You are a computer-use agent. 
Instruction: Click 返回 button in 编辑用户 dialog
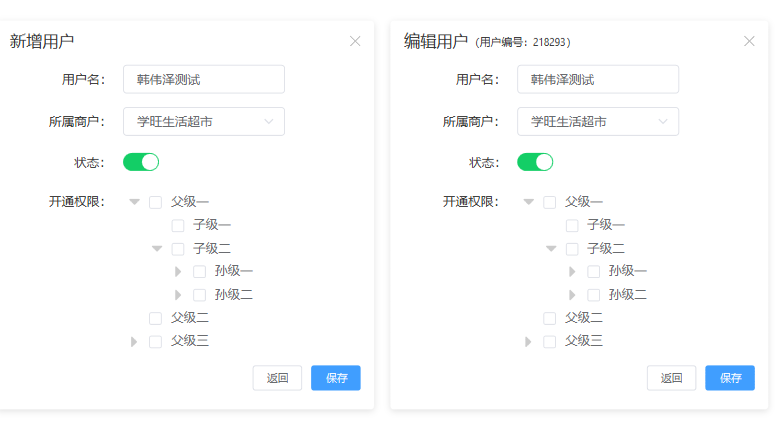click(671, 378)
